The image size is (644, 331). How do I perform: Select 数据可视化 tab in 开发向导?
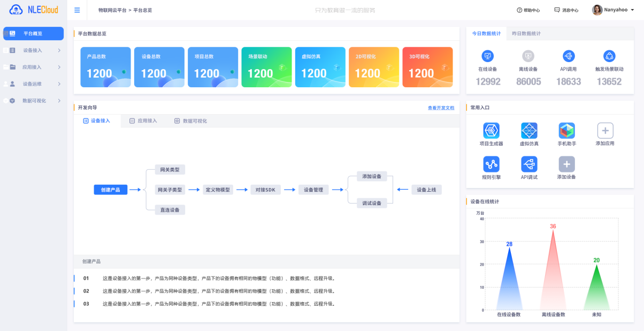(191, 121)
